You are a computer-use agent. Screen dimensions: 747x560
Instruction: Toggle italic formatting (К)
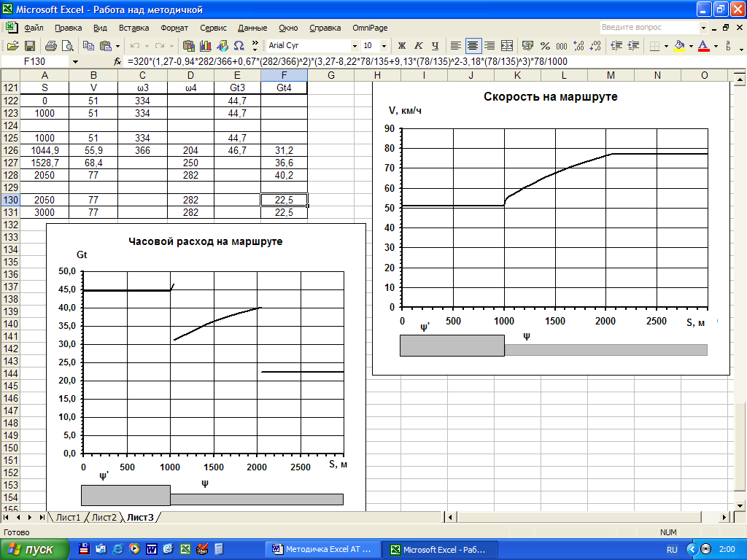[418, 46]
